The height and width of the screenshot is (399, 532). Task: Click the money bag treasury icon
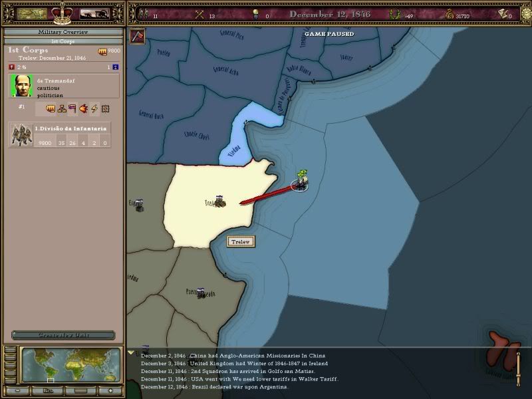[451, 13]
